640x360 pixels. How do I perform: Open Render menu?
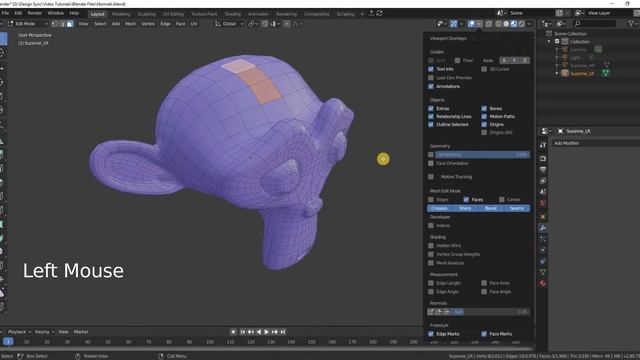point(35,13)
